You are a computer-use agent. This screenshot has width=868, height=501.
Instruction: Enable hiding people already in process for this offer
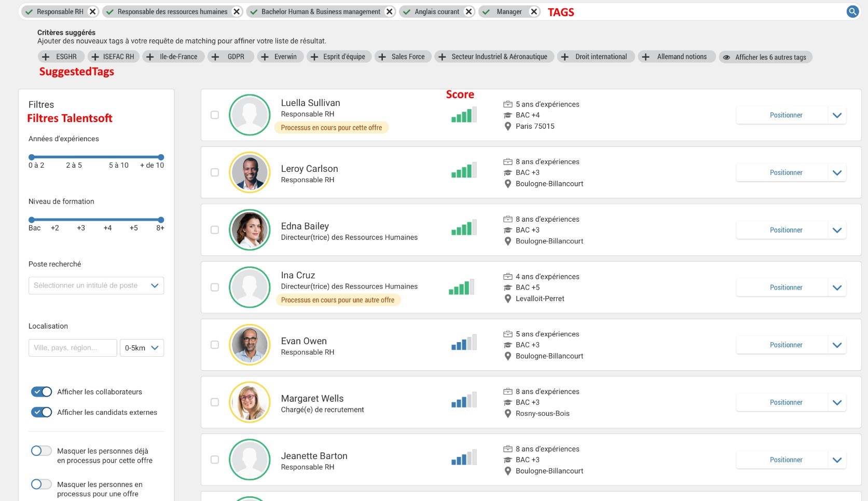42,451
